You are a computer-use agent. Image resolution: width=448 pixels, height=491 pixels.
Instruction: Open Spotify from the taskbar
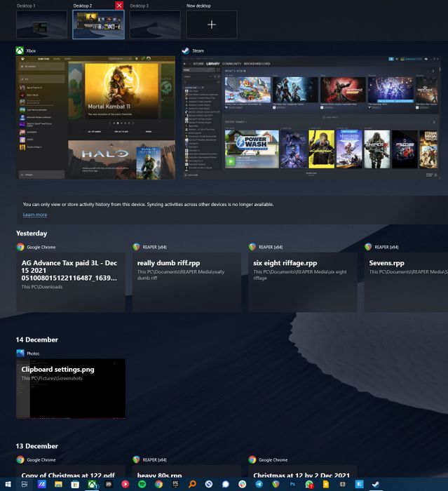[142, 484]
